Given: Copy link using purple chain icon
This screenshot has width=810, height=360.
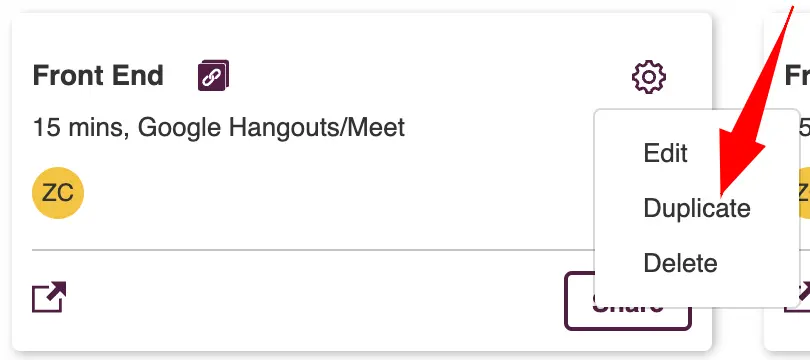Looking at the screenshot, I should tap(213, 75).
